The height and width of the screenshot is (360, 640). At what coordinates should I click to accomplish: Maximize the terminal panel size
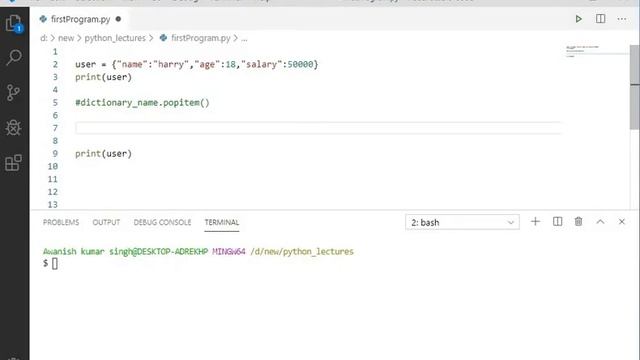click(600, 222)
